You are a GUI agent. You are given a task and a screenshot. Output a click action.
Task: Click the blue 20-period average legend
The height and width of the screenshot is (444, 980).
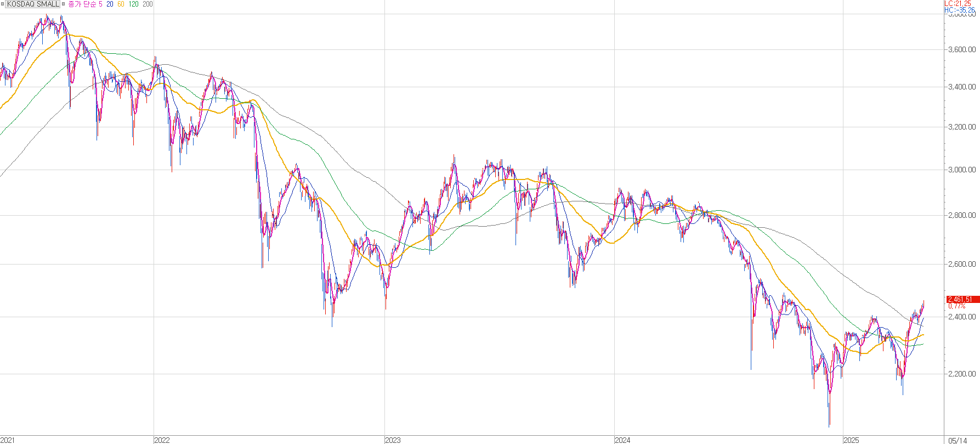click(x=110, y=4)
